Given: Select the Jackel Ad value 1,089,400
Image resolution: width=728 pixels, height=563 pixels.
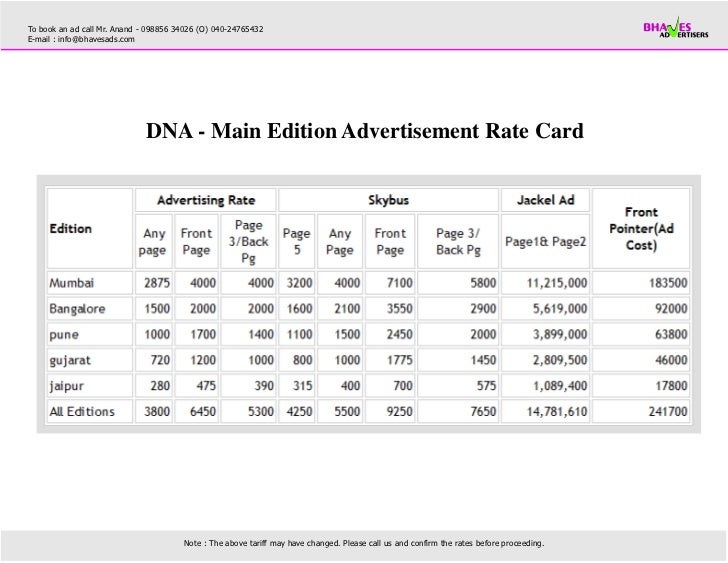Looking at the screenshot, I should (x=560, y=386).
